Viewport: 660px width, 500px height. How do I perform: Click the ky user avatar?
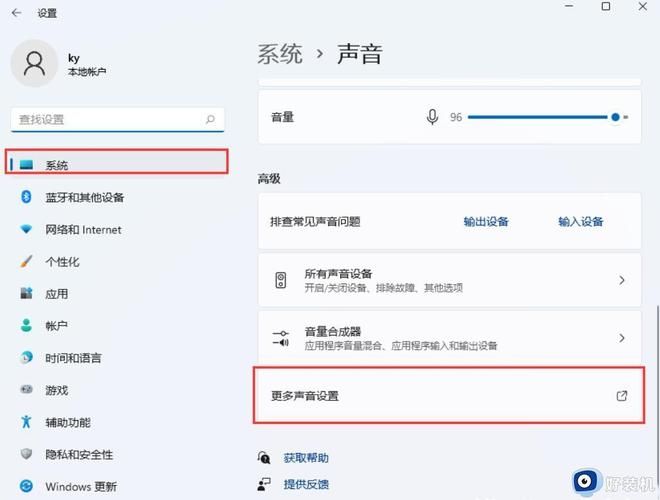[x=35, y=64]
